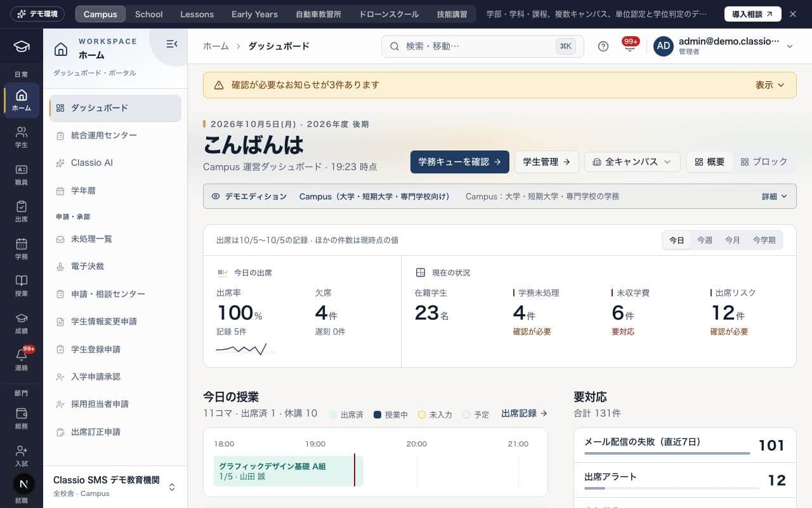Open the 入試 add-person icon in the rail
This screenshot has height=508, width=812.
(22, 456)
